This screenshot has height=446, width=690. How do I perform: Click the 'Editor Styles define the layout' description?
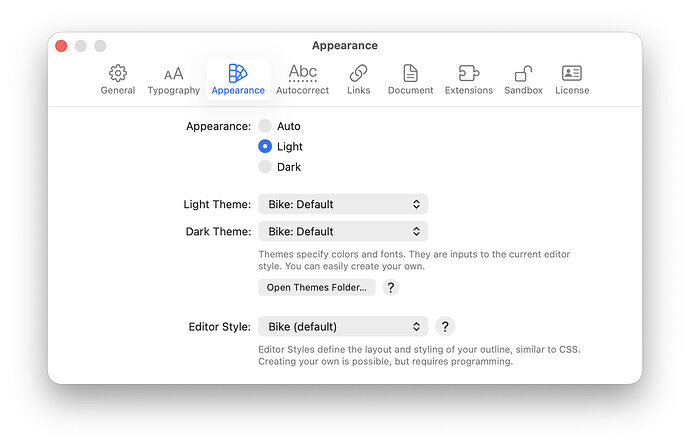pos(419,355)
